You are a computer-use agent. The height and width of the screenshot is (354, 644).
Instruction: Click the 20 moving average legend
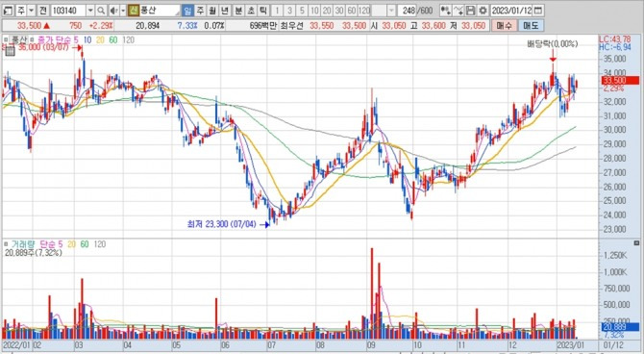pos(100,39)
